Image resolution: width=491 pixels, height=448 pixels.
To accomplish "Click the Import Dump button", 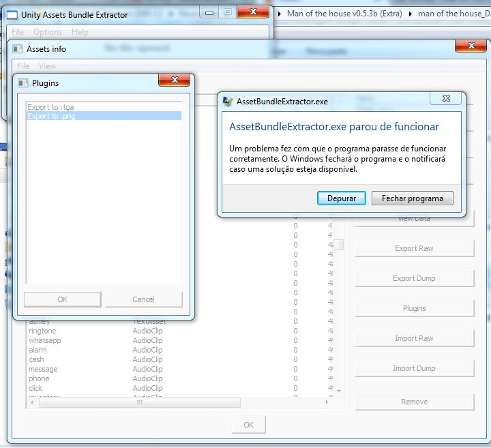I will (414, 368).
